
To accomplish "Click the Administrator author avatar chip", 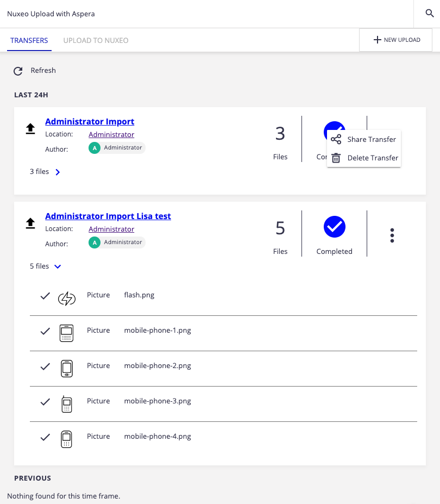I will pos(117,148).
